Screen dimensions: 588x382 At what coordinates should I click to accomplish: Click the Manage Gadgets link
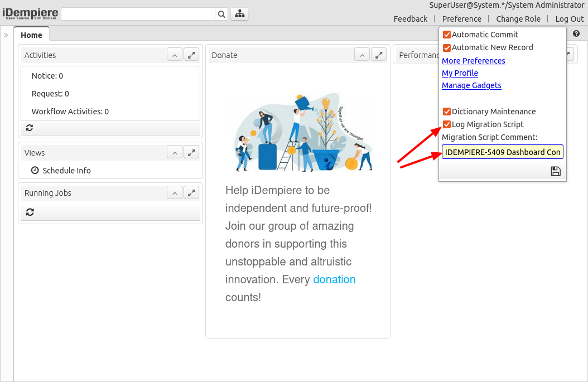[471, 85]
